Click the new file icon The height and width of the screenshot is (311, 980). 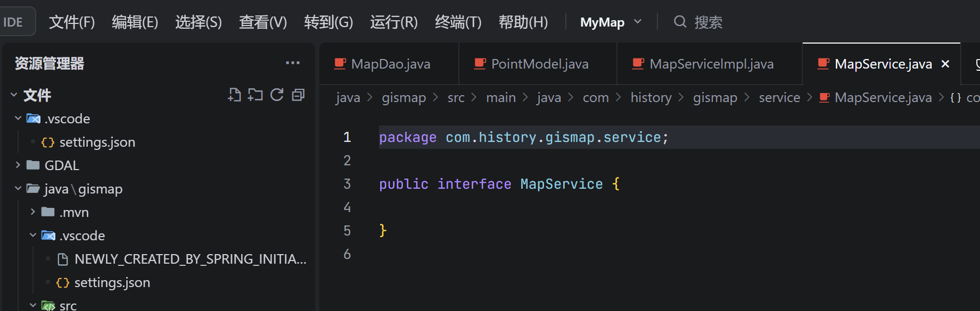click(234, 95)
